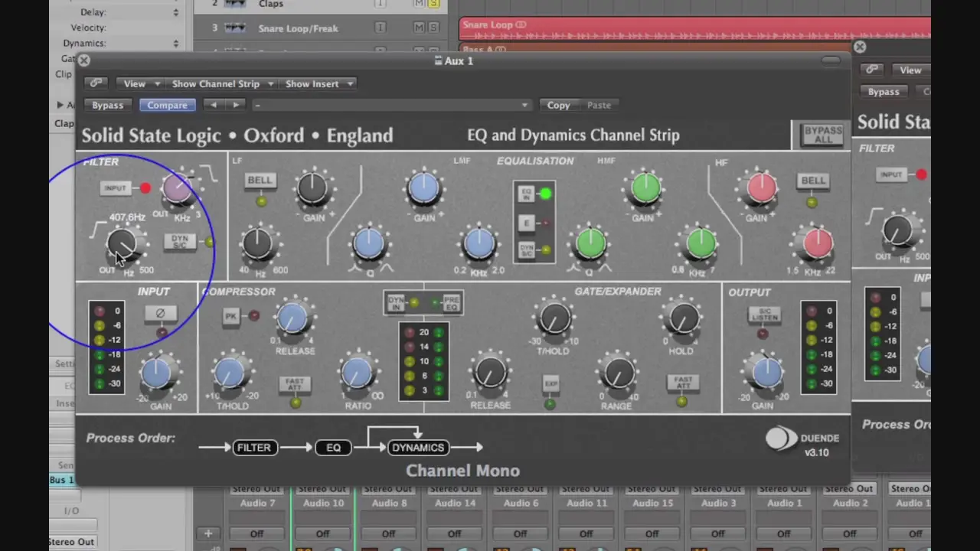Click the pink low-pass filter KHz knob in the Filter section
The width and height of the screenshot is (980, 551).
[x=178, y=189]
